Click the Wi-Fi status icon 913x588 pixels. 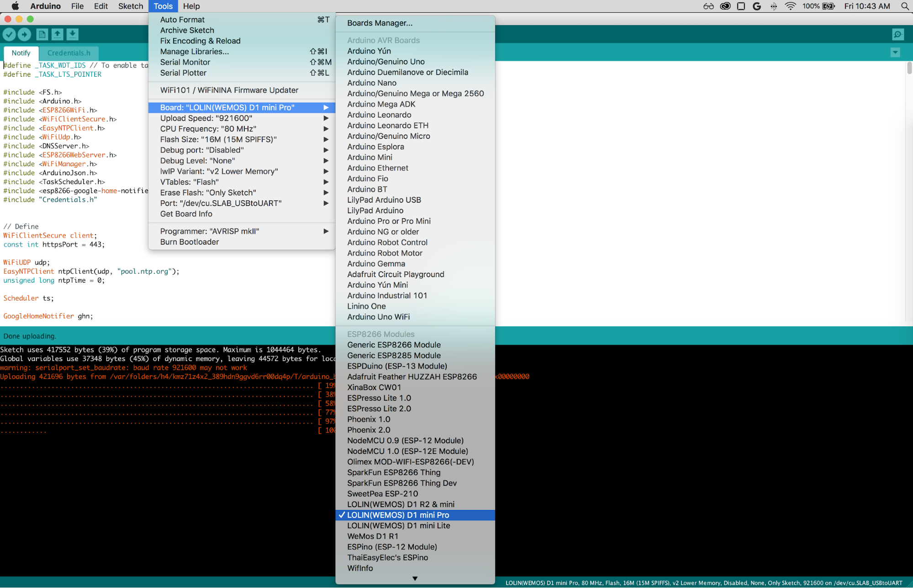[x=790, y=6]
